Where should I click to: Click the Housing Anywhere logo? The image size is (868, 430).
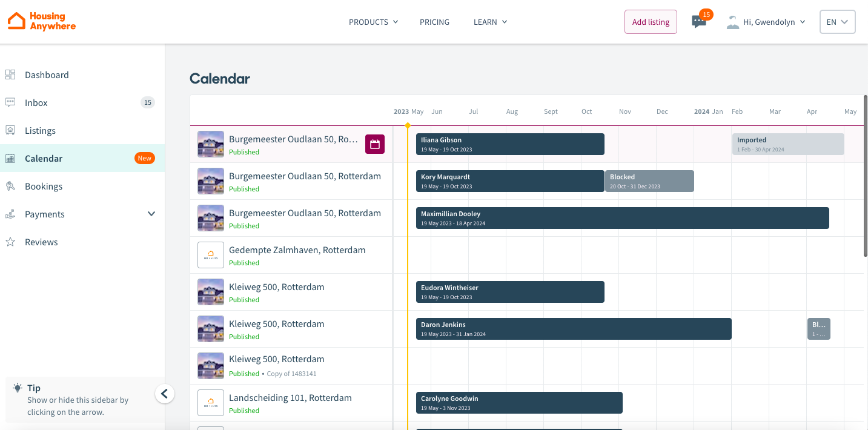tap(41, 22)
